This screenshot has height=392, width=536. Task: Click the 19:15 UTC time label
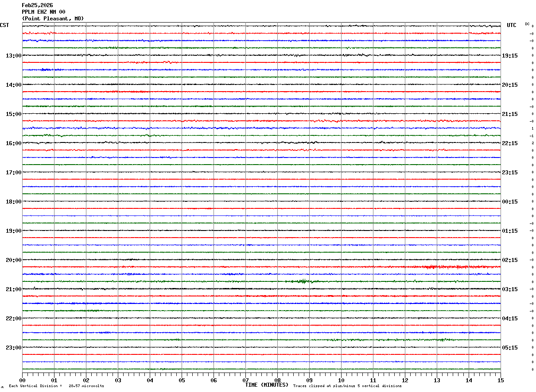(509, 56)
